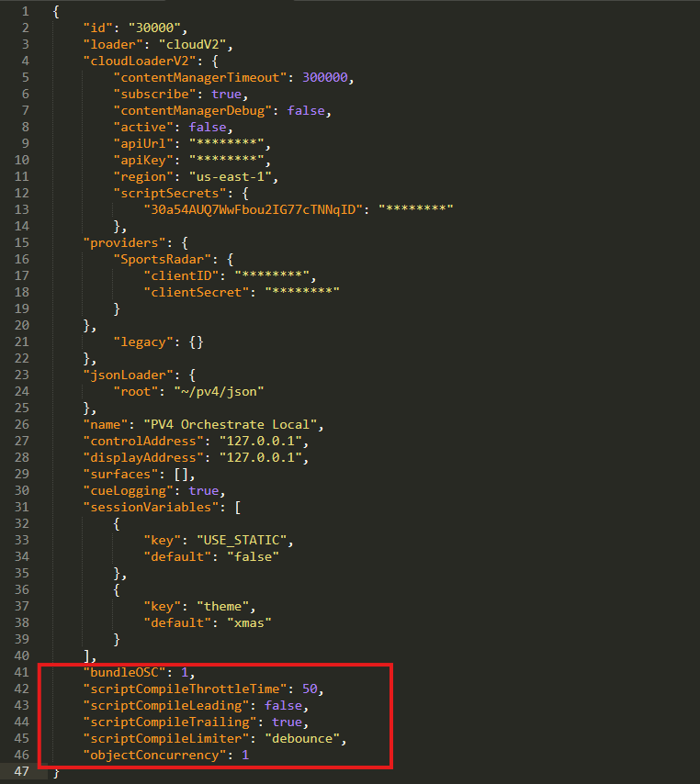Click line number 15 in the gutter
Viewport: 700px width, 784px height.
tap(21, 243)
